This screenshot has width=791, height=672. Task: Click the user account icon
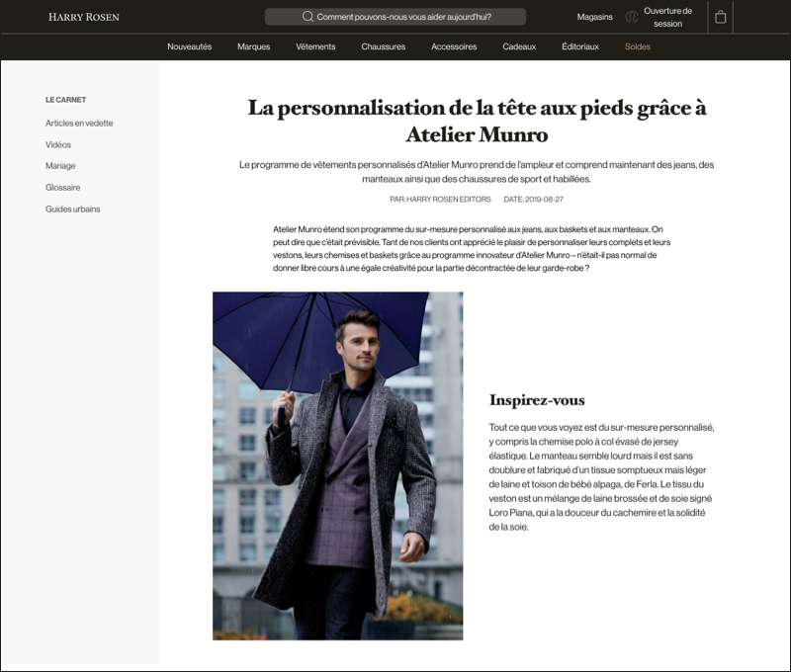click(x=631, y=17)
